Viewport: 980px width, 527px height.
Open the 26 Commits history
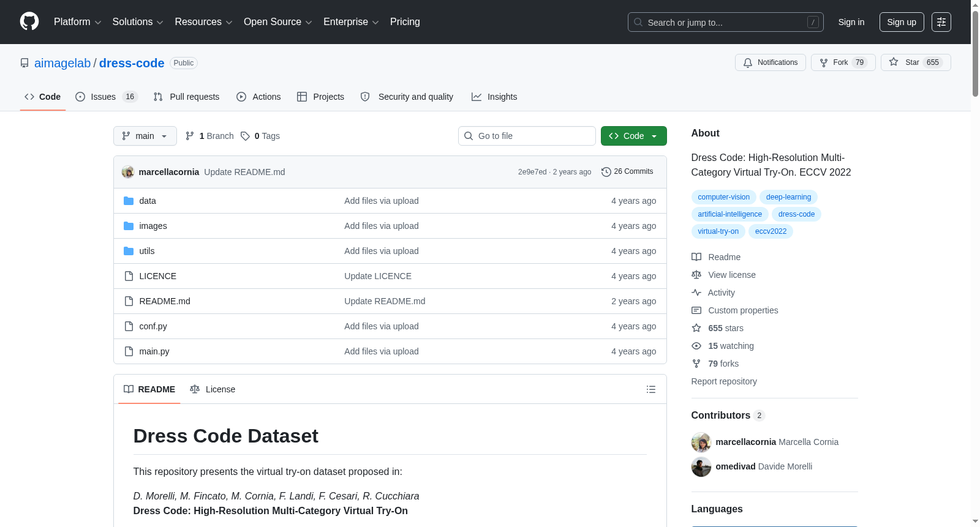[627, 171]
